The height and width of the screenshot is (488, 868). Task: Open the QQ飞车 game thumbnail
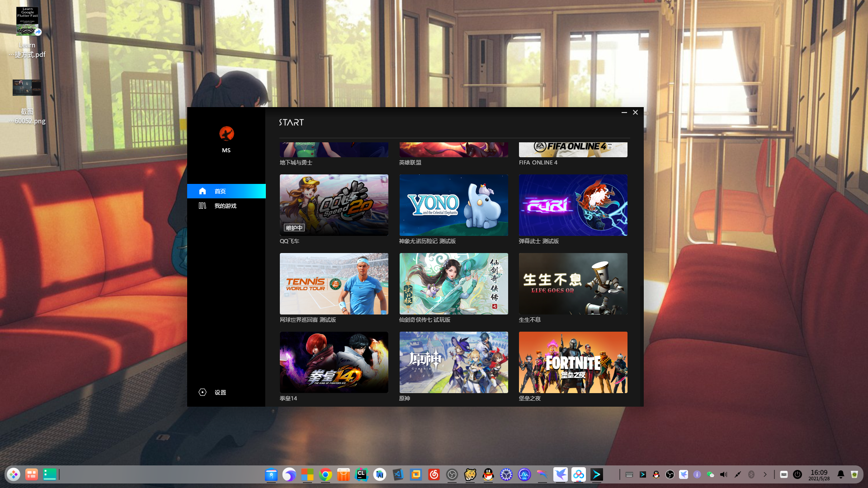(334, 205)
